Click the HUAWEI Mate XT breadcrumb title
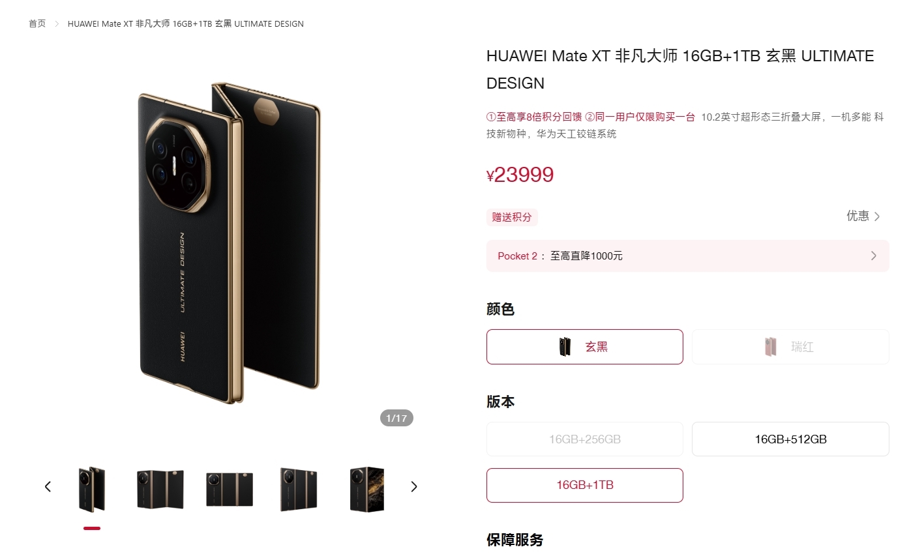 pyautogui.click(x=186, y=23)
